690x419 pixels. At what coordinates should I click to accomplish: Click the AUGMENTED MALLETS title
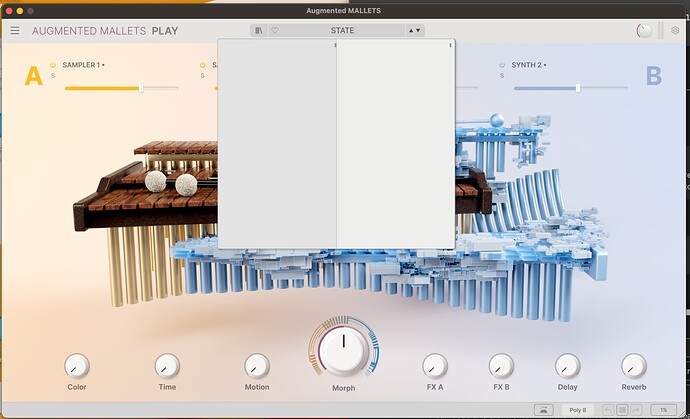click(x=89, y=31)
